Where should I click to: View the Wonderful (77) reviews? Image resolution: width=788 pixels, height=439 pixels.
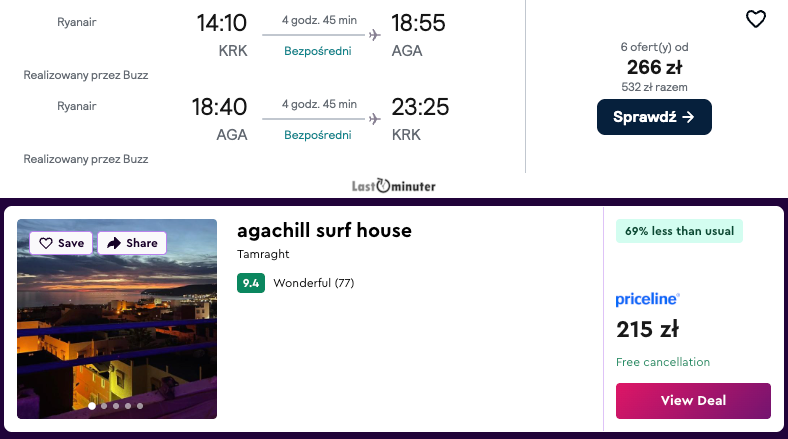(x=313, y=283)
